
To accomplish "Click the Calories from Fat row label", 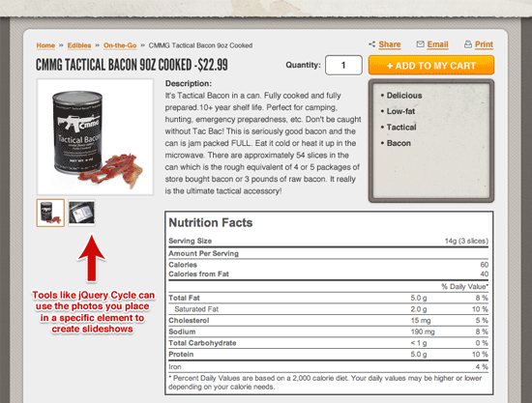I will (x=199, y=273).
